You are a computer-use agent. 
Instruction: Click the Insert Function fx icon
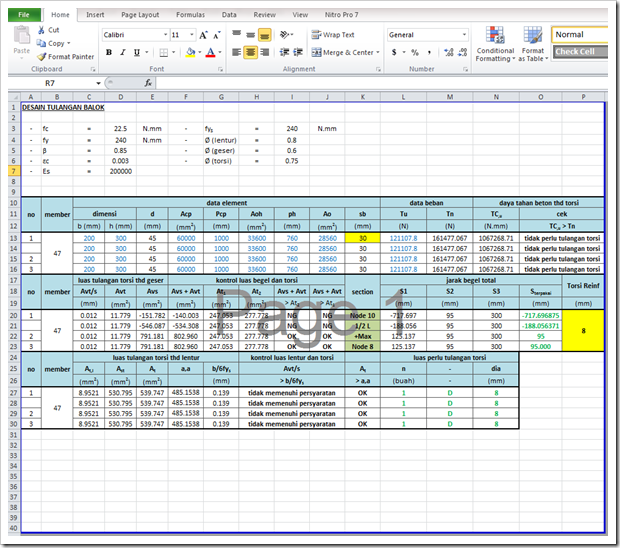click(148, 83)
